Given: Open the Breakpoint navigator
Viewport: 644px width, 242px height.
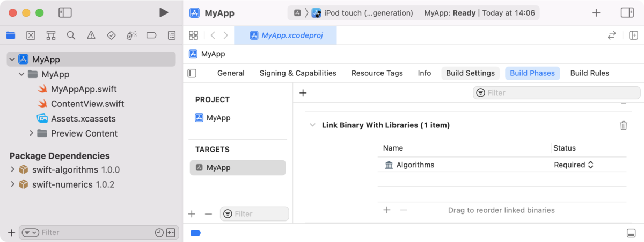Looking at the screenshot, I should (151, 35).
